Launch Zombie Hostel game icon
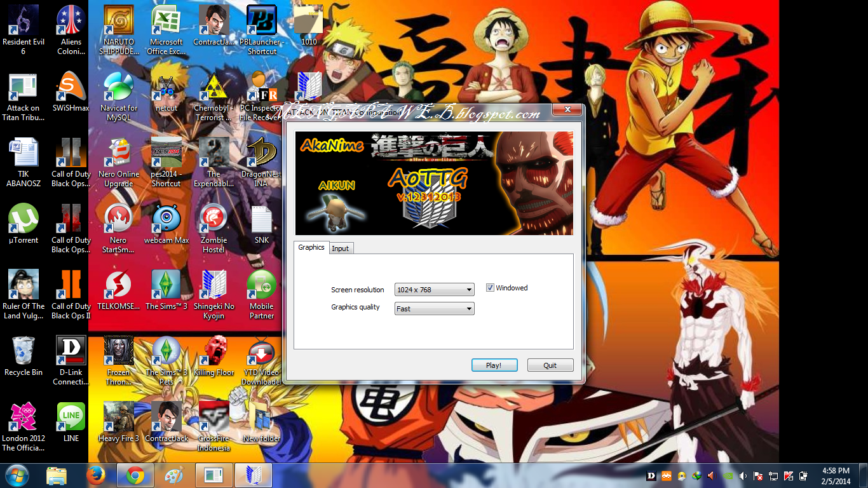Image resolution: width=868 pixels, height=488 pixels. click(x=214, y=229)
